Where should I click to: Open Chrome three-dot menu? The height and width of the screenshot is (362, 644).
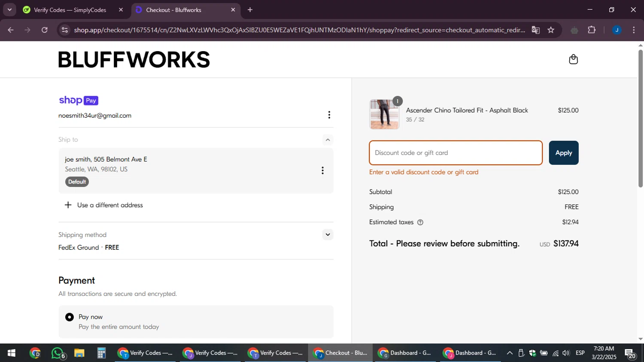[x=634, y=30]
